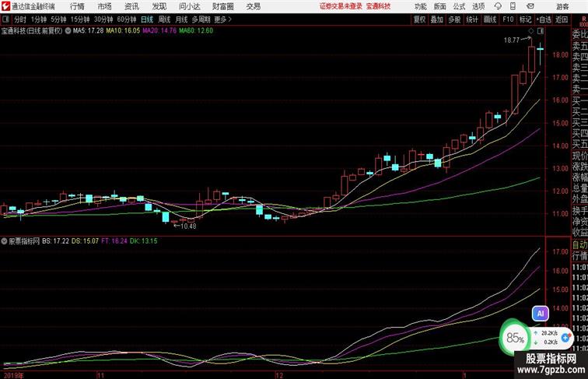Click the MA20: 14.76 indicator label
The height and width of the screenshot is (379, 588).
(x=159, y=31)
